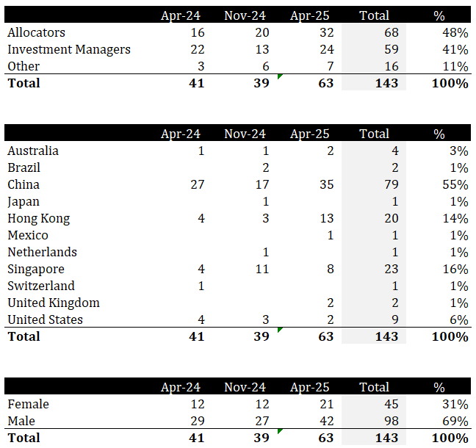Click the Mexico row label
The image size is (476, 448).
pyautogui.click(x=28, y=235)
